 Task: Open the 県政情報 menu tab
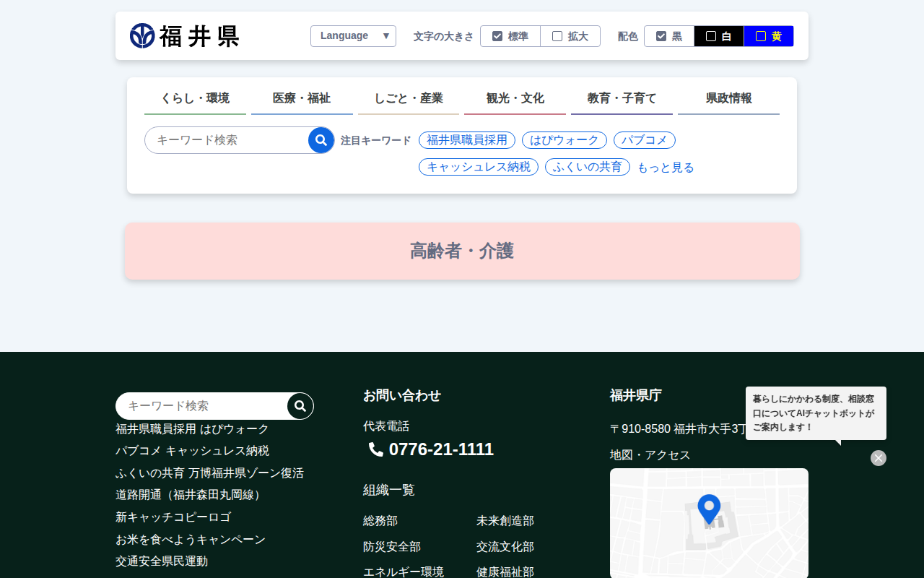pos(728,98)
